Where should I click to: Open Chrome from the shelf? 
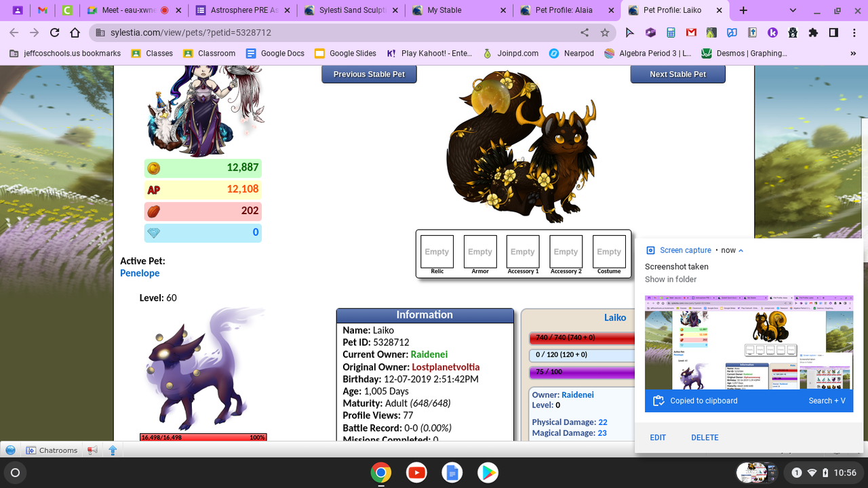tap(381, 472)
